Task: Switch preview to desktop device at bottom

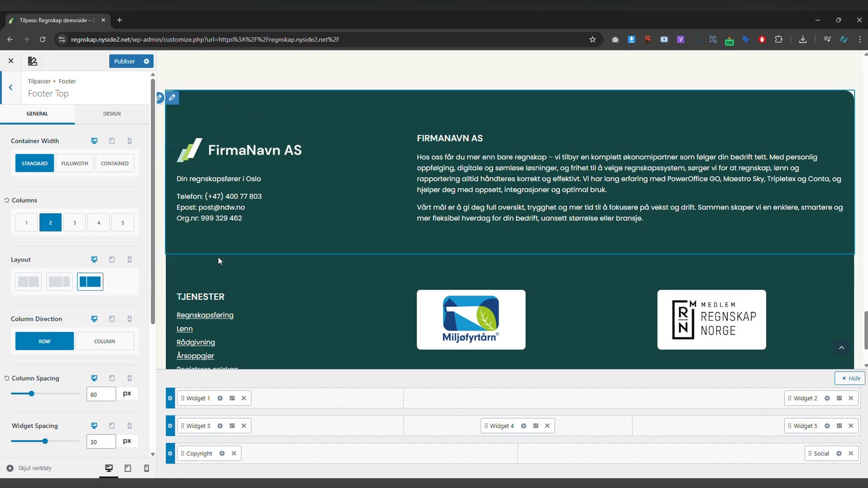Action: [x=109, y=468]
